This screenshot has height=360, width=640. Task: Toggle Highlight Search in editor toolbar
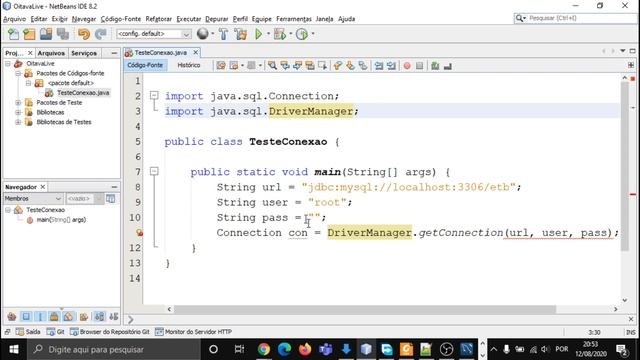[x=310, y=66]
